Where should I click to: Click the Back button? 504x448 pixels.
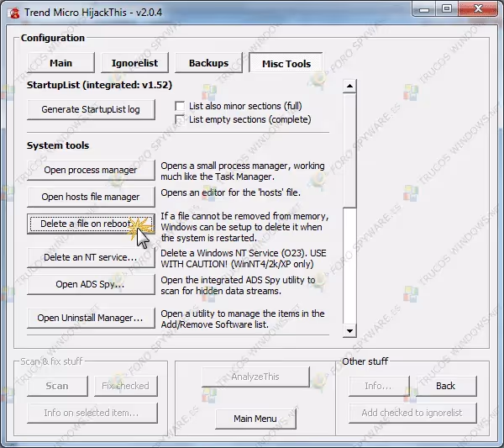point(445,386)
